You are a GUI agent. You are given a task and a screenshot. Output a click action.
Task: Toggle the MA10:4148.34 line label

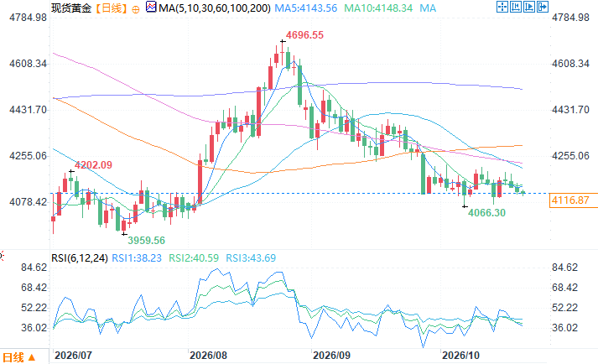(x=378, y=8)
